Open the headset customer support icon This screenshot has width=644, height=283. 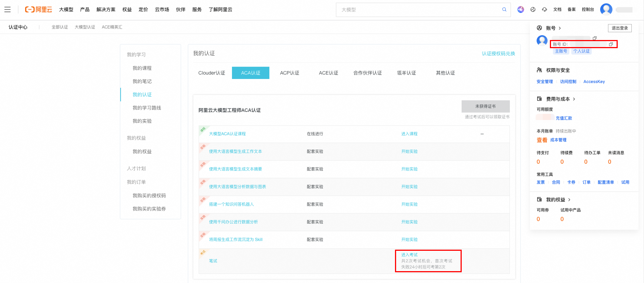click(x=544, y=10)
